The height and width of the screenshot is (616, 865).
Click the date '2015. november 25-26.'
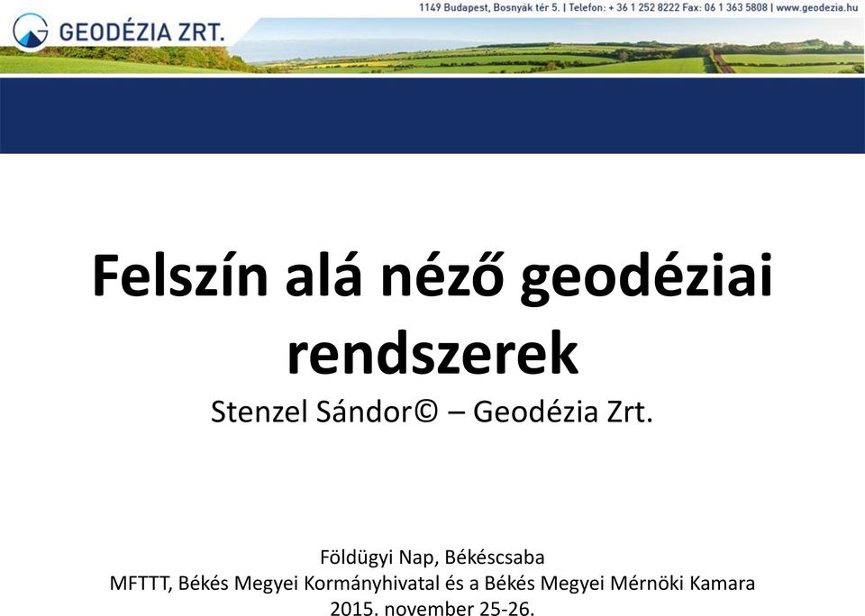(432, 608)
